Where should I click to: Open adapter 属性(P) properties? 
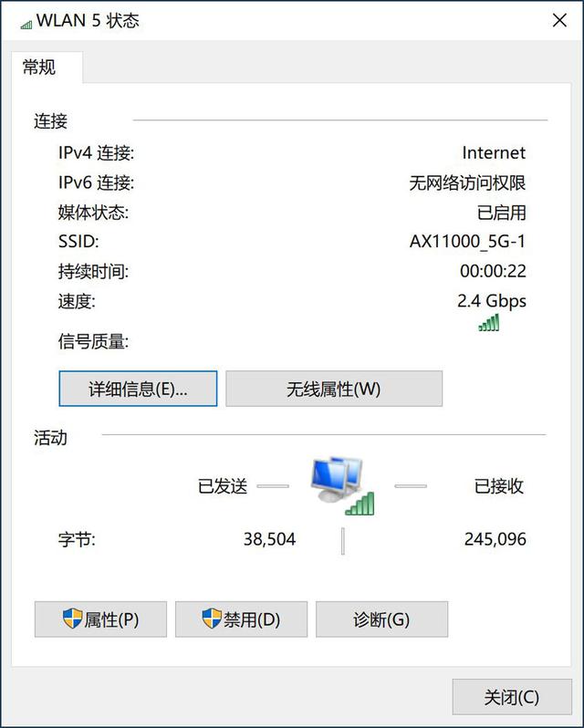[100, 619]
